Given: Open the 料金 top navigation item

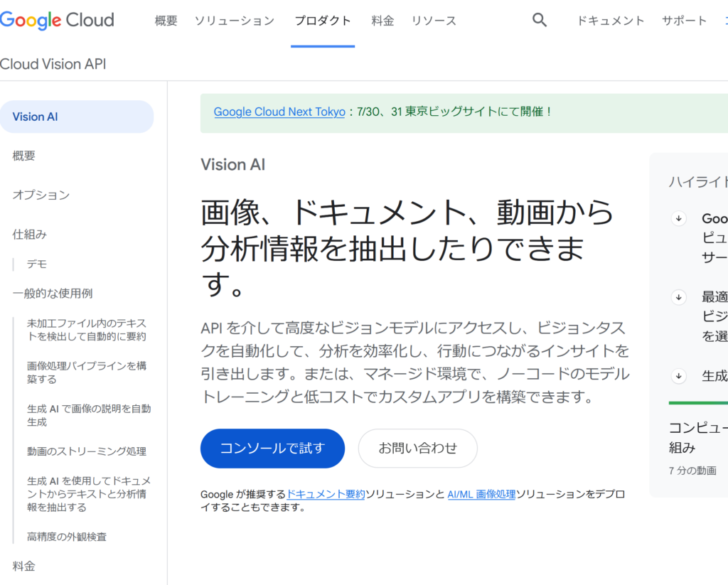Looking at the screenshot, I should [x=382, y=21].
